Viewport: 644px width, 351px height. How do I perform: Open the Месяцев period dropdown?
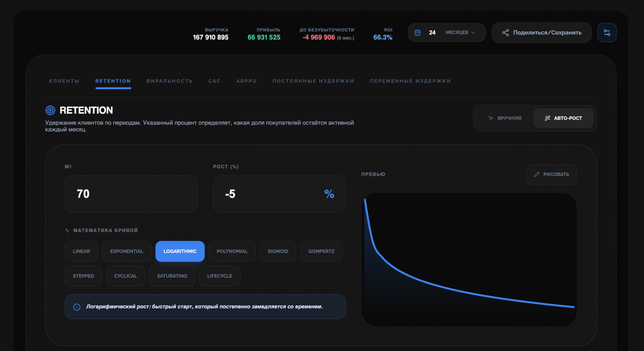click(x=460, y=33)
